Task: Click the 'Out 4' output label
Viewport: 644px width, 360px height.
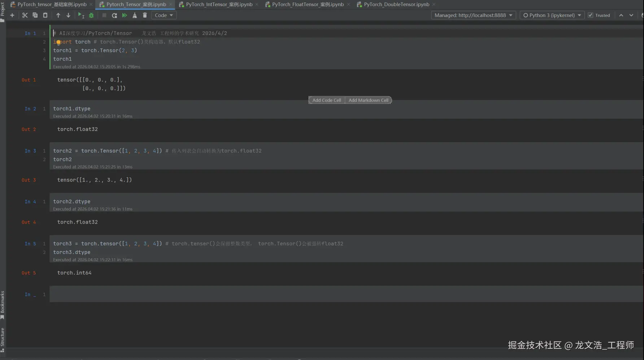Action: click(29, 222)
